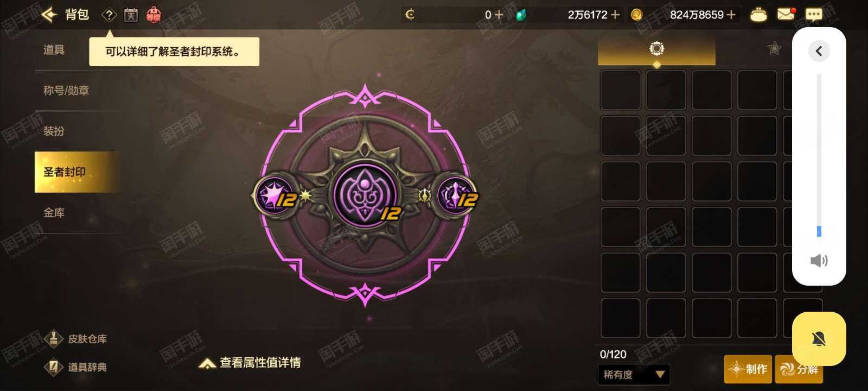This screenshot has height=391, width=868.
Task: Open the mail envelope icon
Action: [786, 14]
